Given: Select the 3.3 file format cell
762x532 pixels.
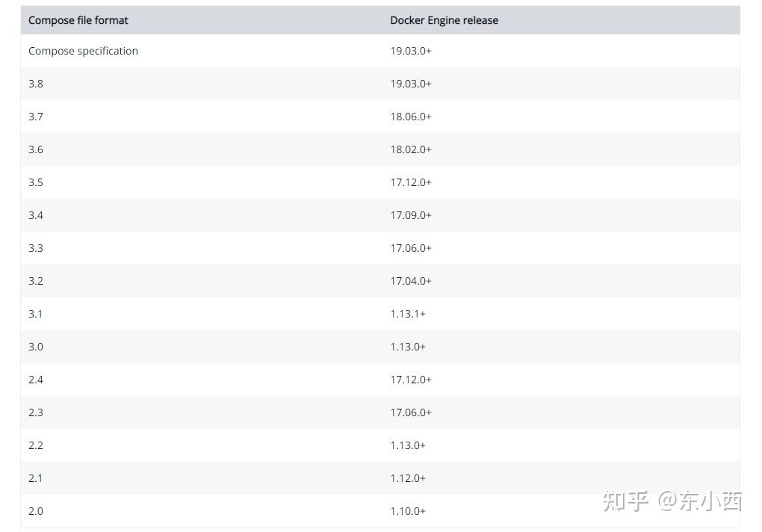Looking at the screenshot, I should 36,248.
